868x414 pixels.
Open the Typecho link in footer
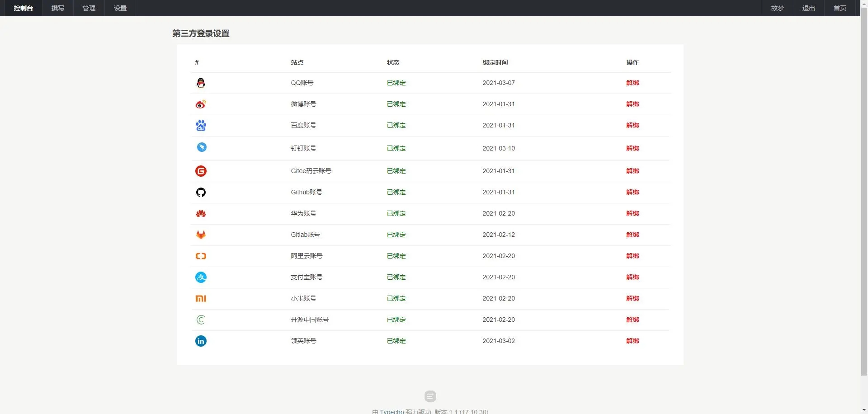pos(392,411)
